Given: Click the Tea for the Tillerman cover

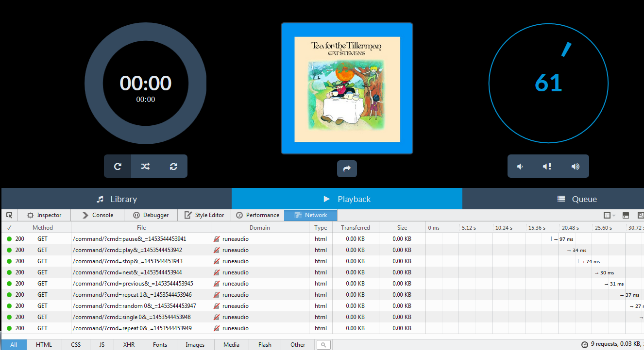Looking at the screenshot, I should (347, 88).
